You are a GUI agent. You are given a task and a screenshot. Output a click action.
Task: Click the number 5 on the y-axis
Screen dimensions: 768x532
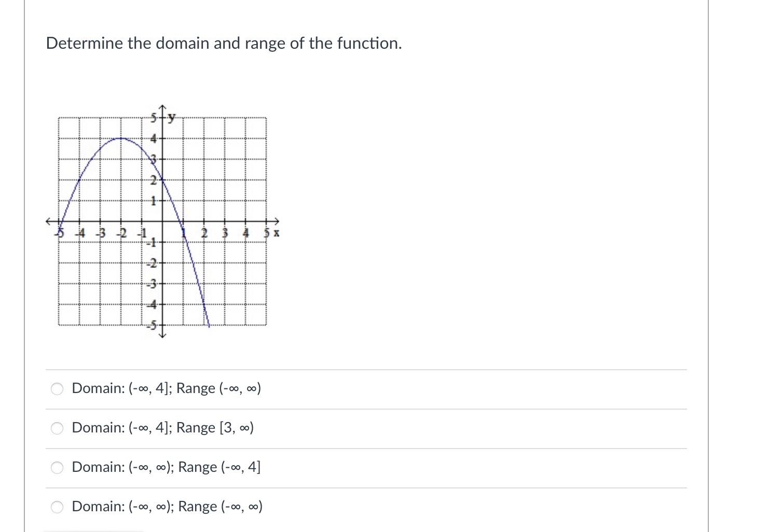point(154,117)
